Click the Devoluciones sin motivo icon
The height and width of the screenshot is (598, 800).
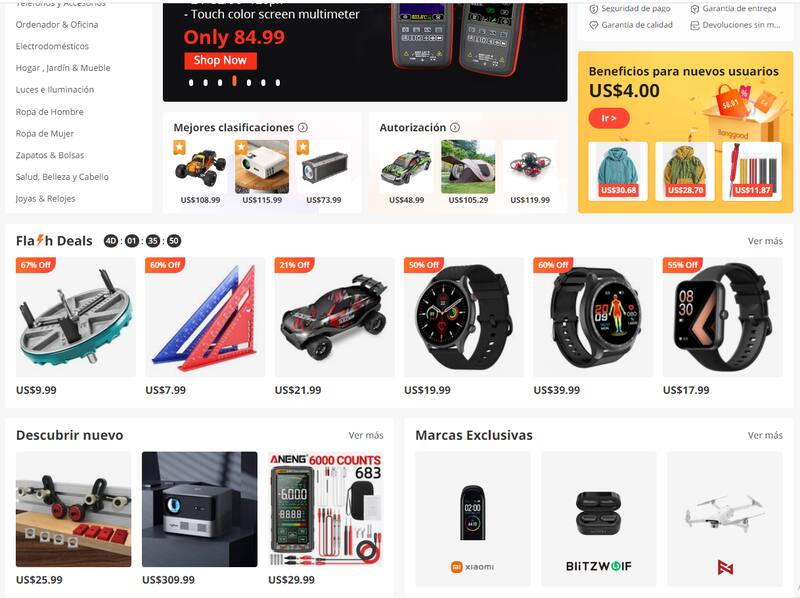point(694,25)
